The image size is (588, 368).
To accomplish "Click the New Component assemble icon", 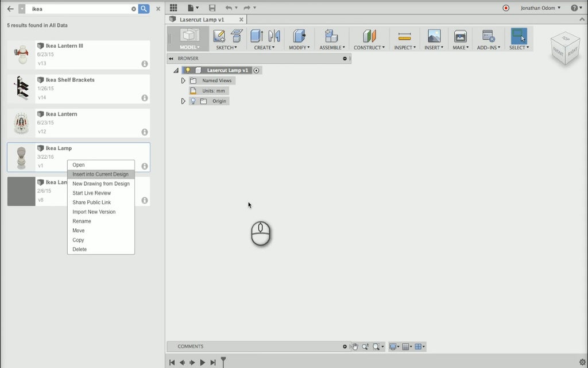I will [x=331, y=36].
